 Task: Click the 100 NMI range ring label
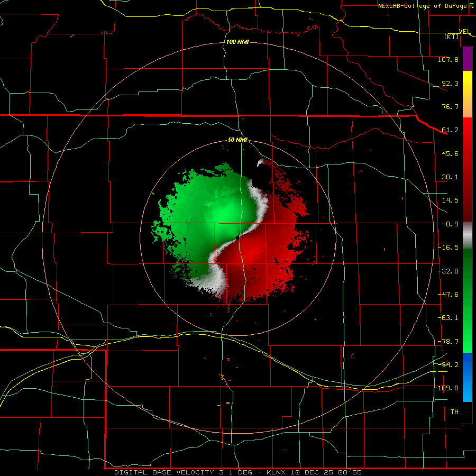[x=237, y=42]
